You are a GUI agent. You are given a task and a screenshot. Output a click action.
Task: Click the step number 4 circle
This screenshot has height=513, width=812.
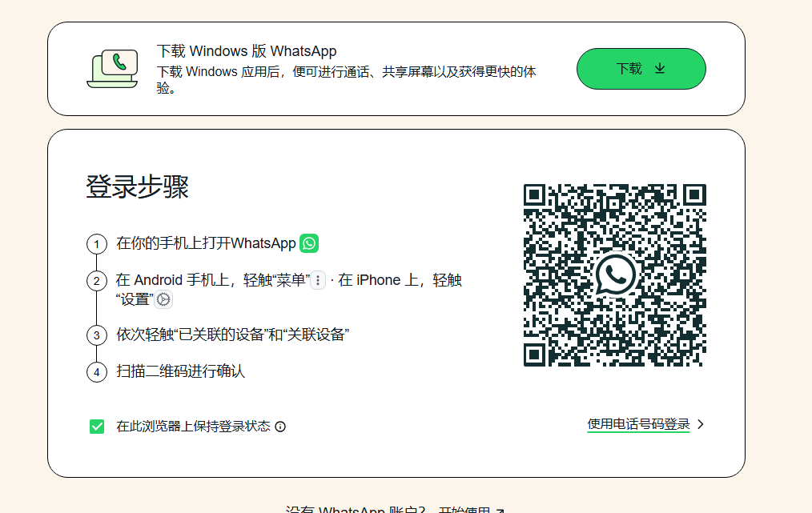tap(96, 372)
